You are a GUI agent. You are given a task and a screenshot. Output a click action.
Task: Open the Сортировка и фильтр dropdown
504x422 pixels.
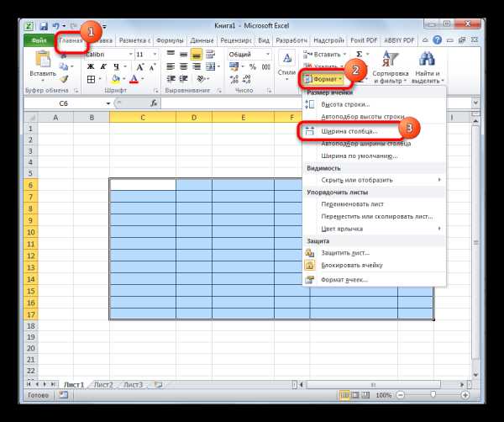pos(391,67)
